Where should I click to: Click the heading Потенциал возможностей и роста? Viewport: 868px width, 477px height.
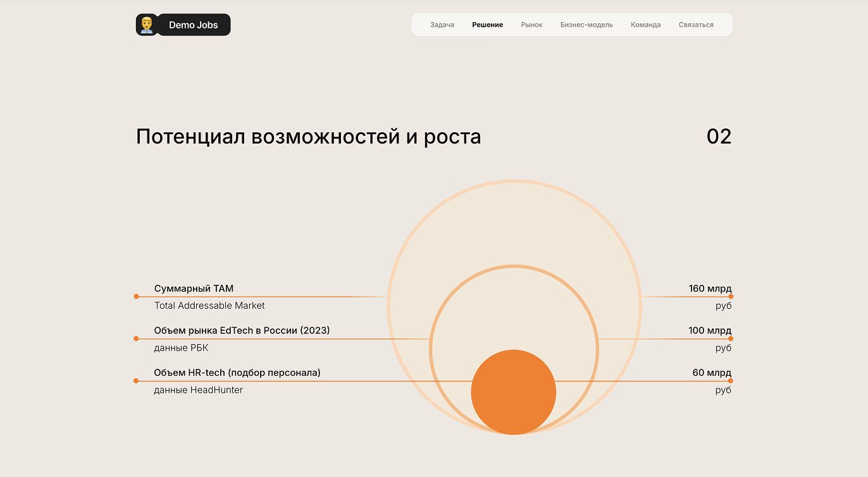(x=309, y=137)
